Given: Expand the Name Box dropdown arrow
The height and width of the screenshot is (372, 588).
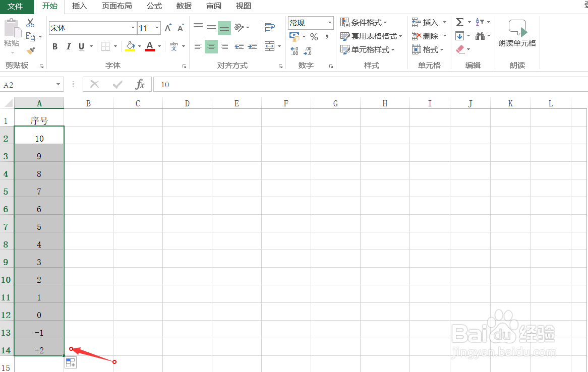Looking at the screenshot, I should [58, 84].
